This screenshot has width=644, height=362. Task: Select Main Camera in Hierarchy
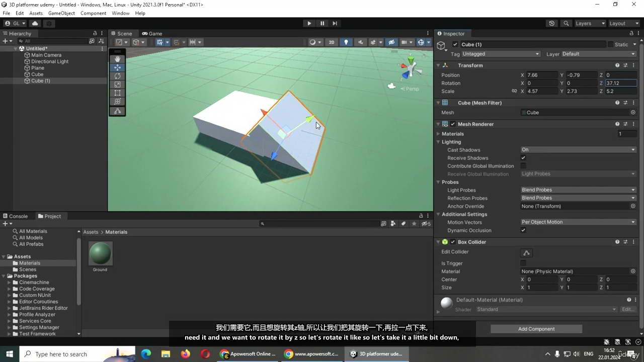click(46, 55)
